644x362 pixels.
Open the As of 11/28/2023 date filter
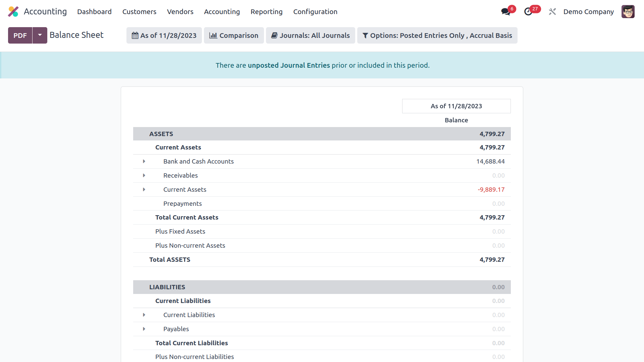pos(164,36)
